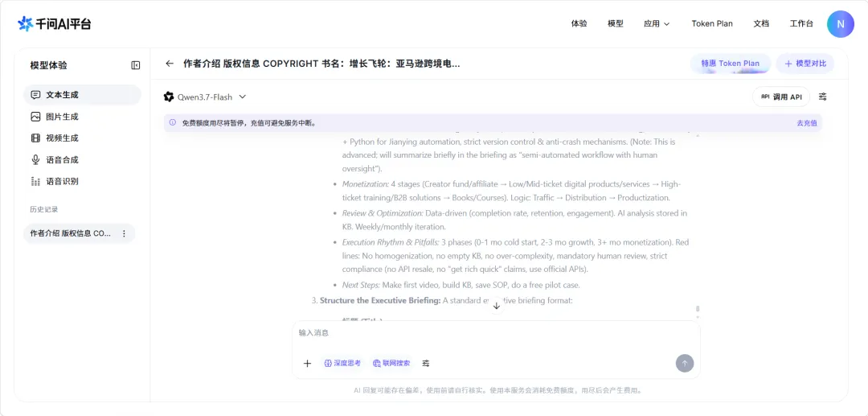
Task: Click the chat scrollbar thumb
Action: tap(698, 308)
